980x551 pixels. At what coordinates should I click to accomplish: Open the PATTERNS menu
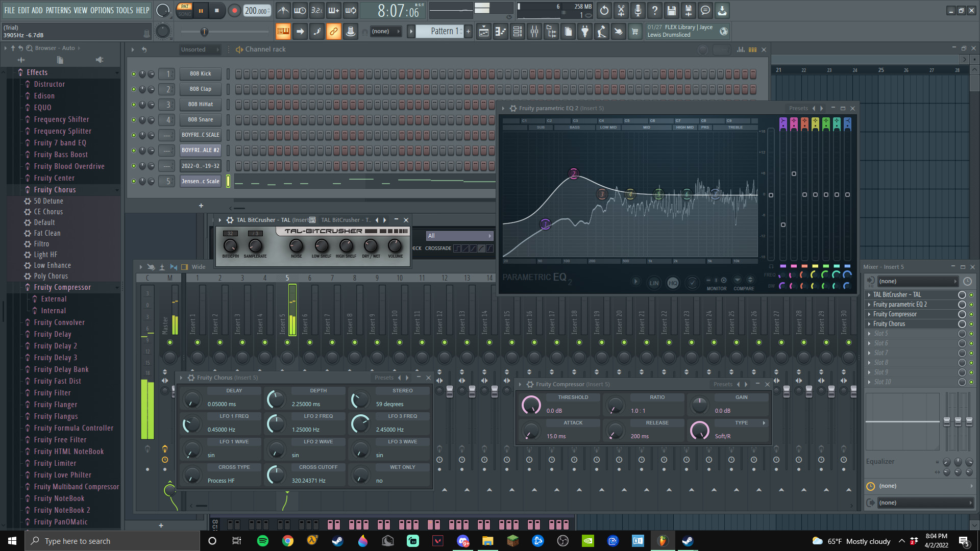tap(58, 10)
